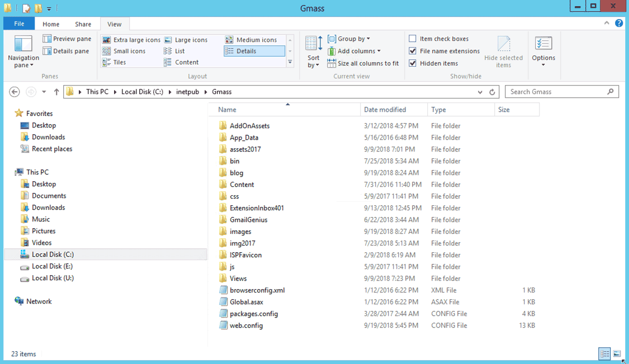Open folder Options
The height and width of the screenshot is (364, 629).
(543, 50)
